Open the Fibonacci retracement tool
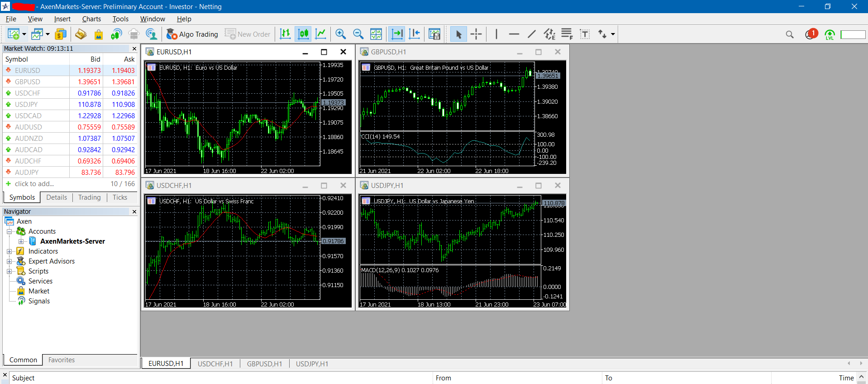Viewport: 868px width, 384px height. click(567, 34)
